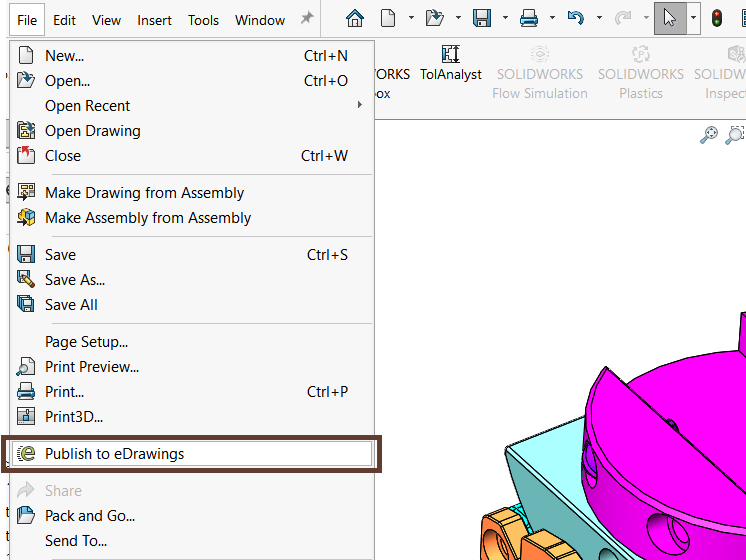Image resolution: width=746 pixels, height=560 pixels.
Task: Activate the Select cursor tool
Action: [669, 18]
